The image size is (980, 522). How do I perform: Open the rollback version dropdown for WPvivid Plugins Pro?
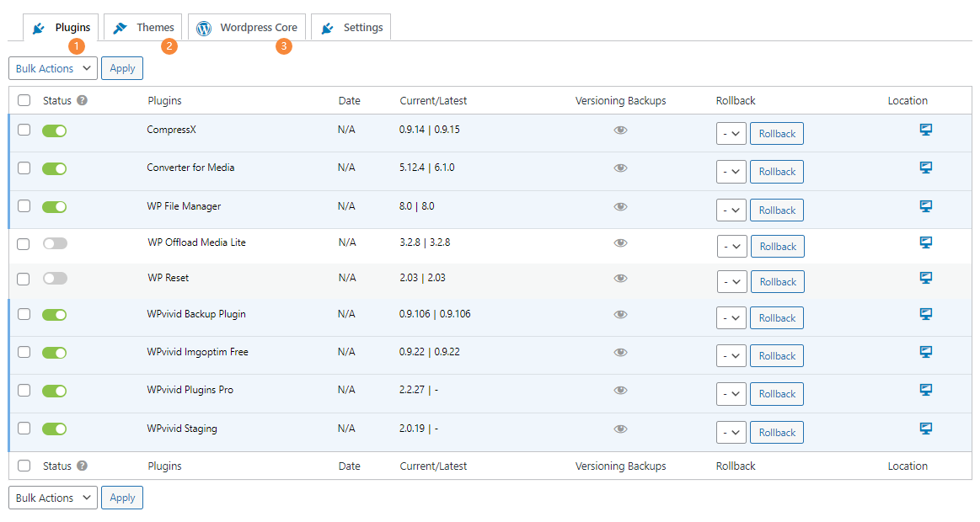[731, 393]
